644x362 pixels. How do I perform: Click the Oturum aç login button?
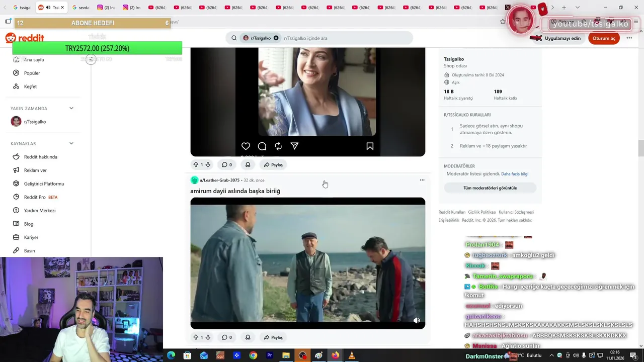[x=604, y=38]
